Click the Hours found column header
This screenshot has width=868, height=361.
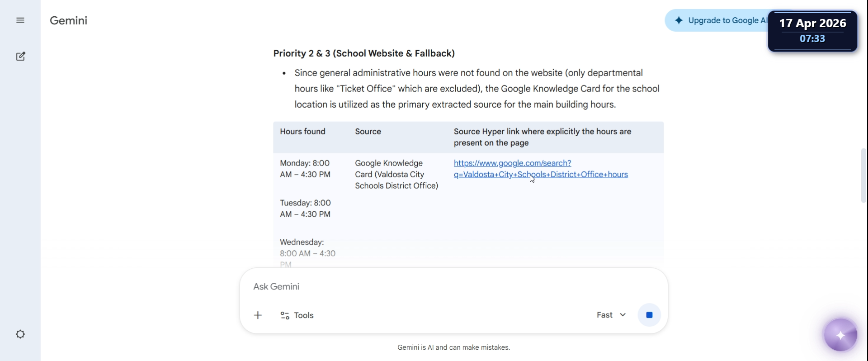[x=303, y=132]
